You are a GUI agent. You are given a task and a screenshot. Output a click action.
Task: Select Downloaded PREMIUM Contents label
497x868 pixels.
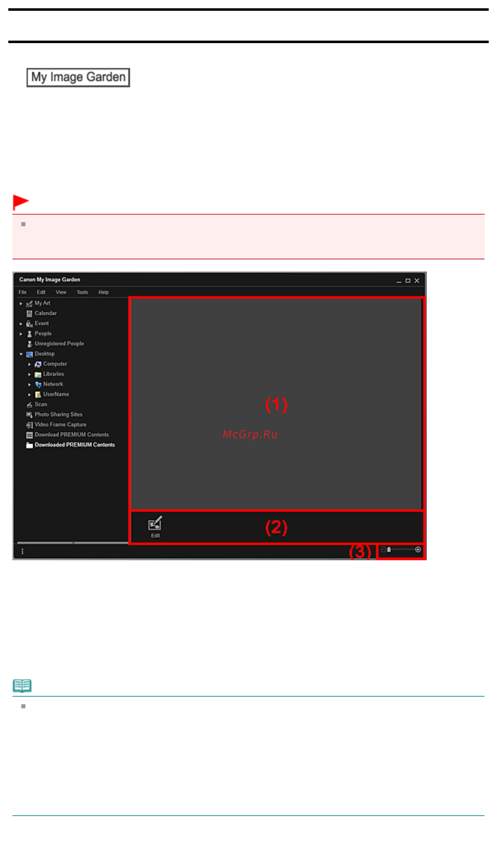(x=75, y=445)
